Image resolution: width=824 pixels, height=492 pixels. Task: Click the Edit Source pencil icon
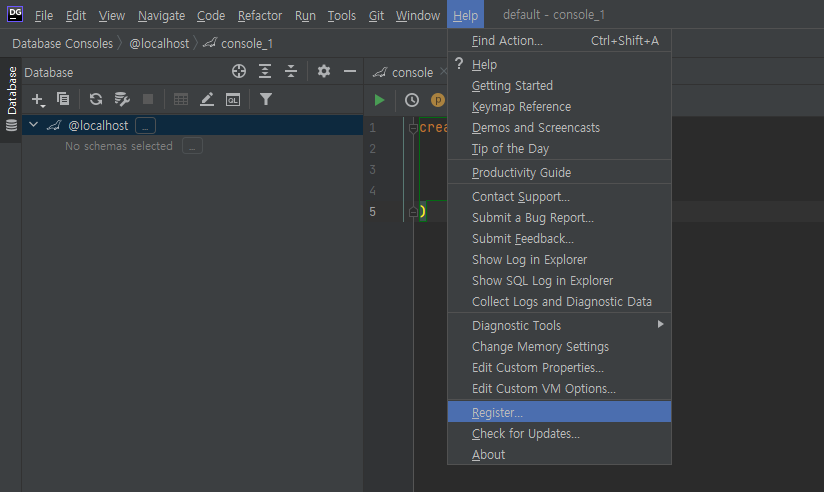pyautogui.click(x=207, y=99)
